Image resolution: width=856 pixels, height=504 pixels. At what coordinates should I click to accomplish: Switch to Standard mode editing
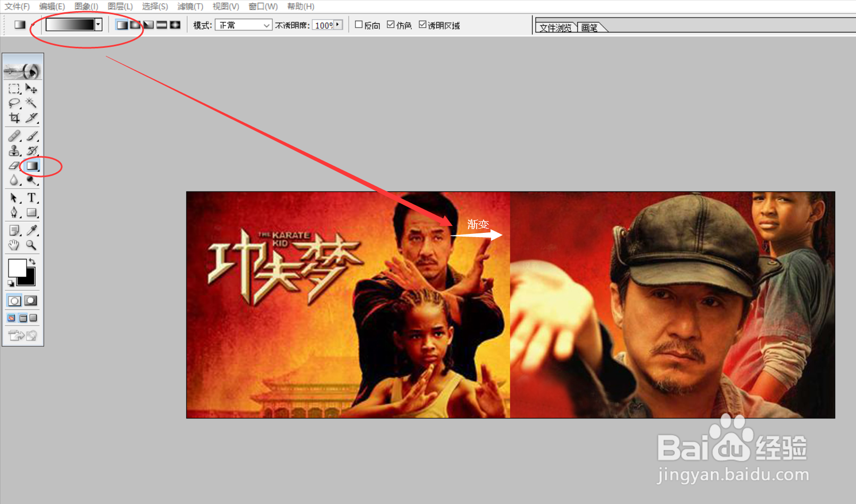pyautogui.click(x=14, y=301)
